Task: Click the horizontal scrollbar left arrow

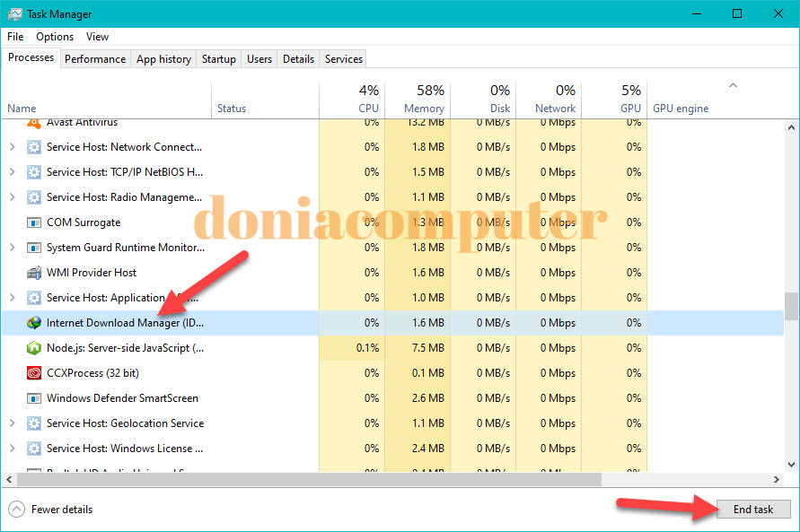Action: 9,479
